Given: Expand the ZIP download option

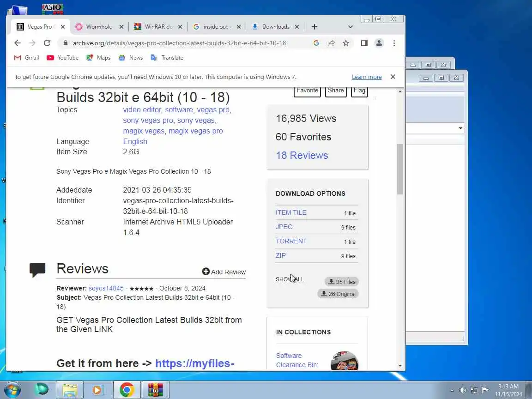Looking at the screenshot, I should pos(281,255).
